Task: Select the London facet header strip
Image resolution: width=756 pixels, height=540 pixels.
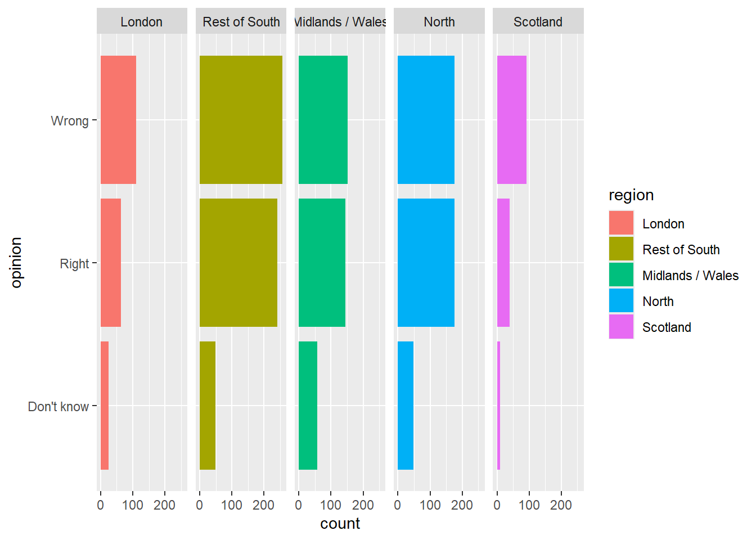Action: 142,22
